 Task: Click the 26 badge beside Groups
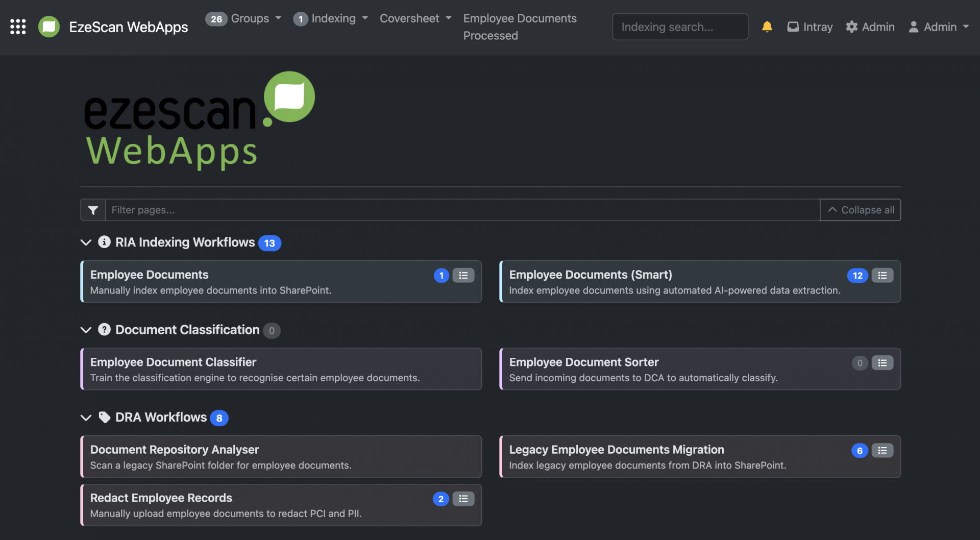(216, 19)
